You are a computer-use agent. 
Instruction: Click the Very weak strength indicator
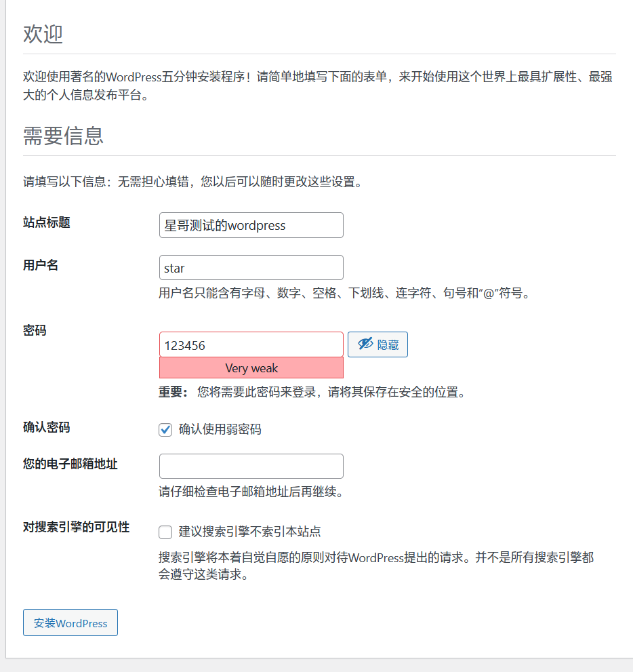(x=251, y=368)
